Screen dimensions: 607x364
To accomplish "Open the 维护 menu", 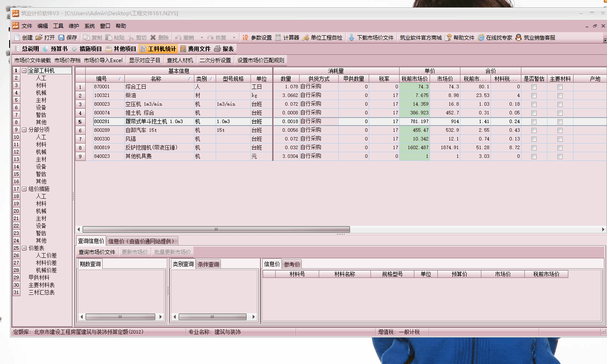I will [x=74, y=26].
